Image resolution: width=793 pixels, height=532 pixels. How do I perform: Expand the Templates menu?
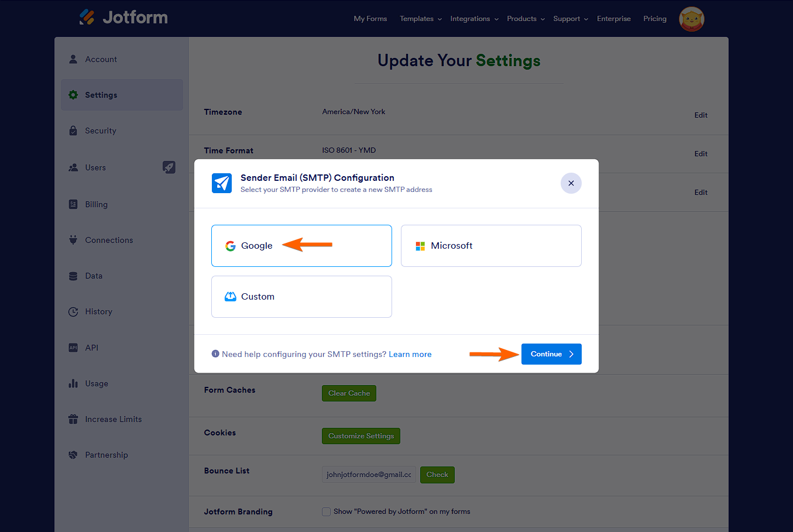point(421,19)
